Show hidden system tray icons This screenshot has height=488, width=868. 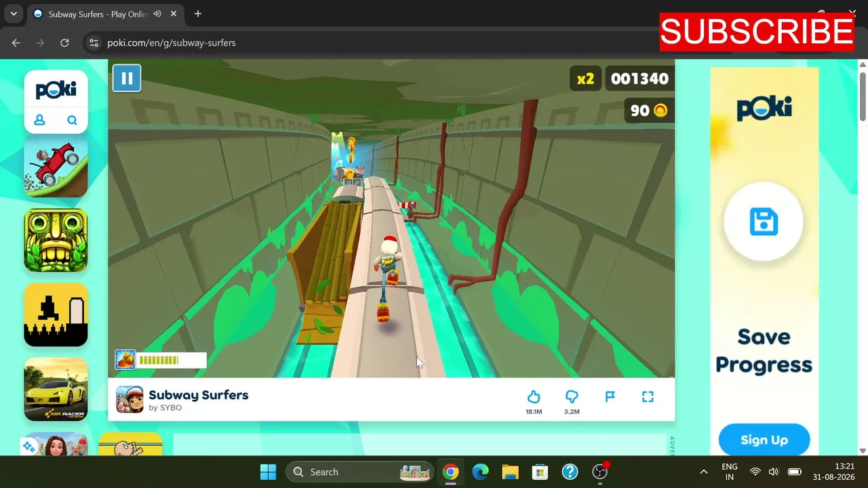point(703,472)
